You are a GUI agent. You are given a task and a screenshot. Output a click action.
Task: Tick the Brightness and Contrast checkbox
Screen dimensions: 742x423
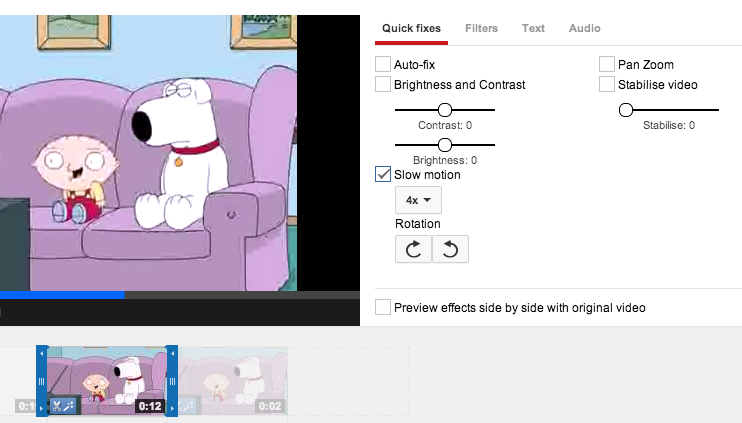(383, 84)
